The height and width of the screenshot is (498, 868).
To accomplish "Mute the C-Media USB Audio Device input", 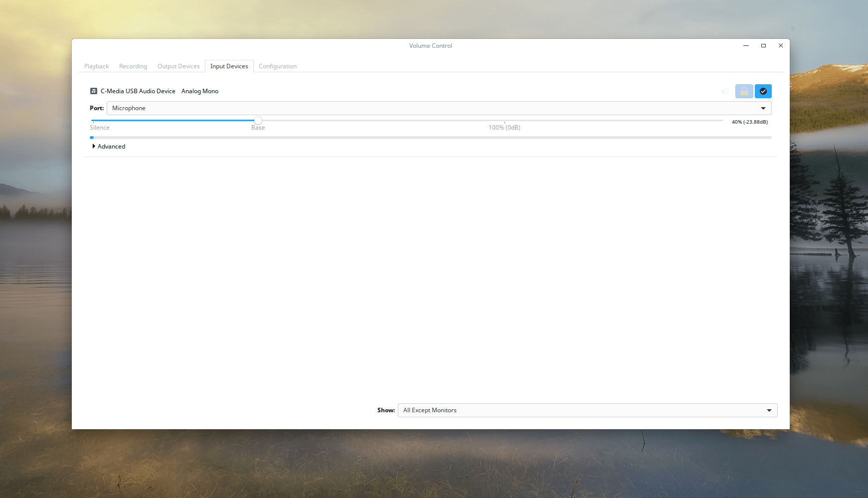I will pyautogui.click(x=724, y=91).
